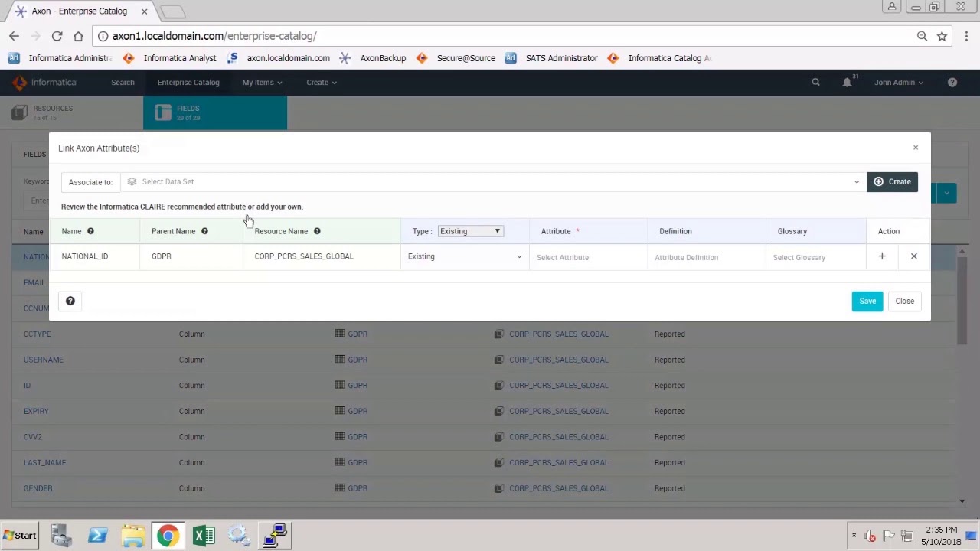This screenshot has width=980, height=551.
Task: Open the file explorer taskbar icon
Action: coord(132,536)
